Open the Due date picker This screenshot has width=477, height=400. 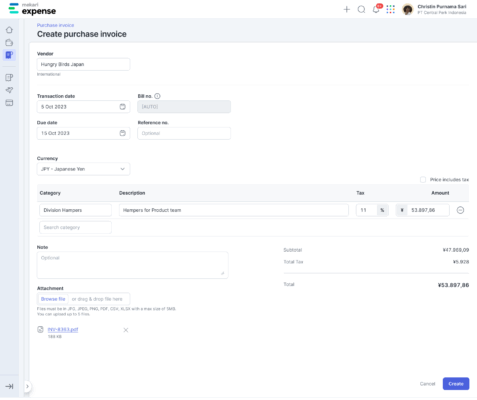pyautogui.click(x=83, y=133)
